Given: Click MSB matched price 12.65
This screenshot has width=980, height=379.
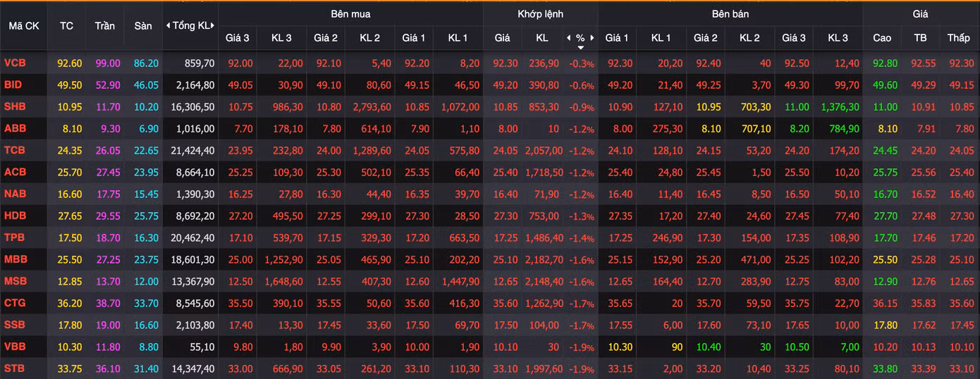Looking at the screenshot, I should coord(505,282).
